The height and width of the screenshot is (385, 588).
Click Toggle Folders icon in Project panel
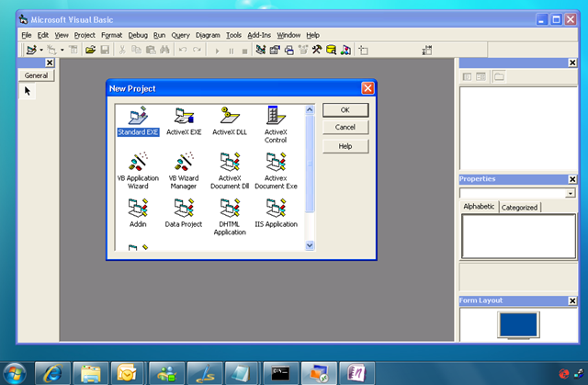[499, 77]
